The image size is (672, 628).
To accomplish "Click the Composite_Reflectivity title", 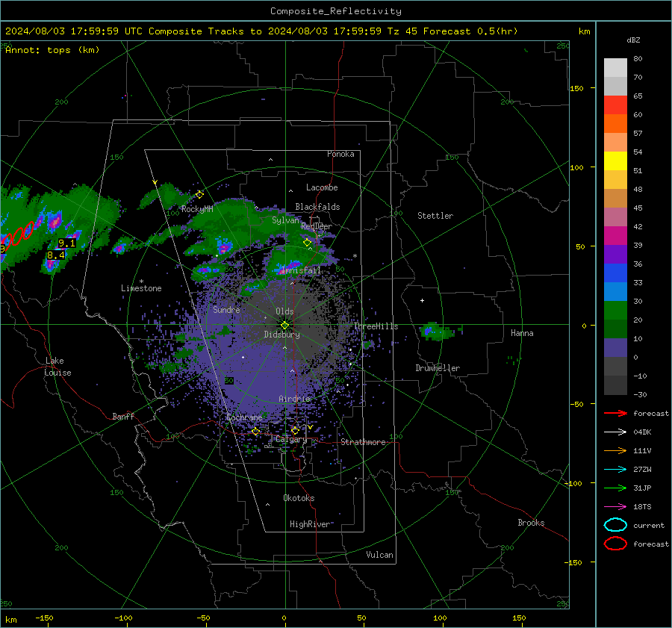I will [336, 11].
